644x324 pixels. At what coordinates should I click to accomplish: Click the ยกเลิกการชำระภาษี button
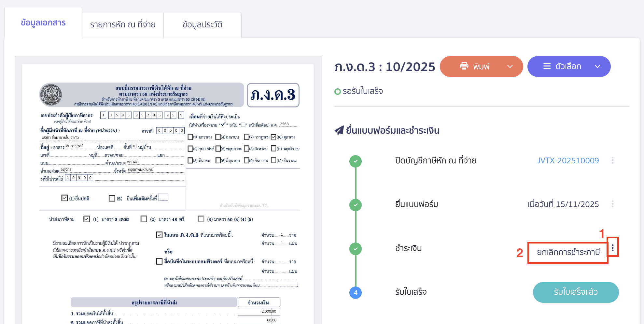coord(568,252)
